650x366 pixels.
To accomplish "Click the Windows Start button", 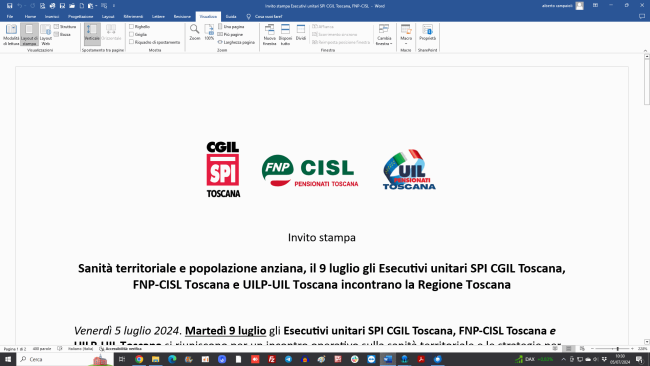I will (x=8, y=359).
